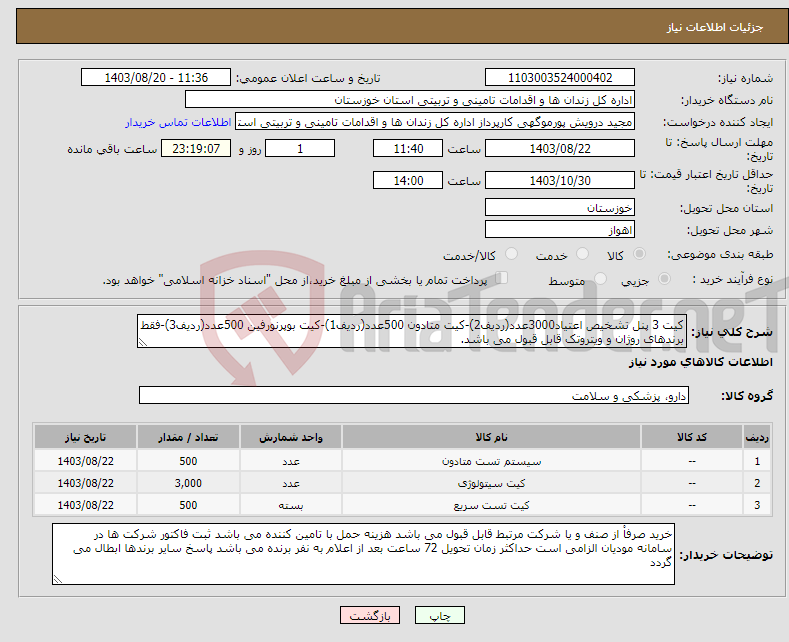Click the delivery city field اهواز
The height and width of the screenshot is (642, 789).
pos(560,229)
